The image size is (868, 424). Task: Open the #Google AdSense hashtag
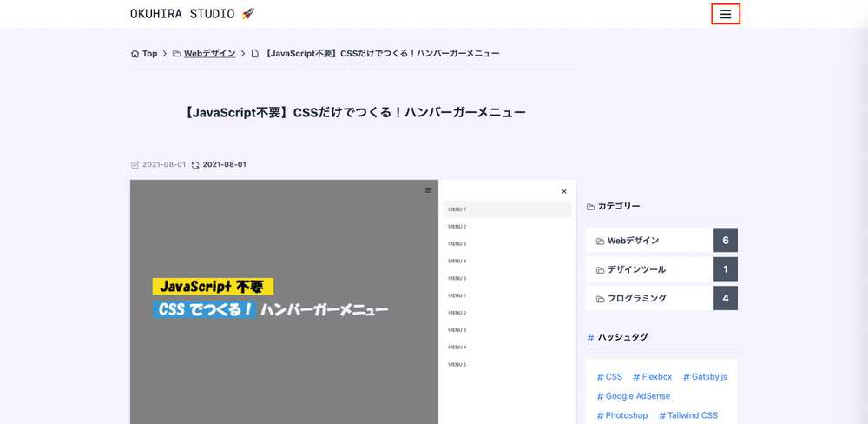(634, 396)
